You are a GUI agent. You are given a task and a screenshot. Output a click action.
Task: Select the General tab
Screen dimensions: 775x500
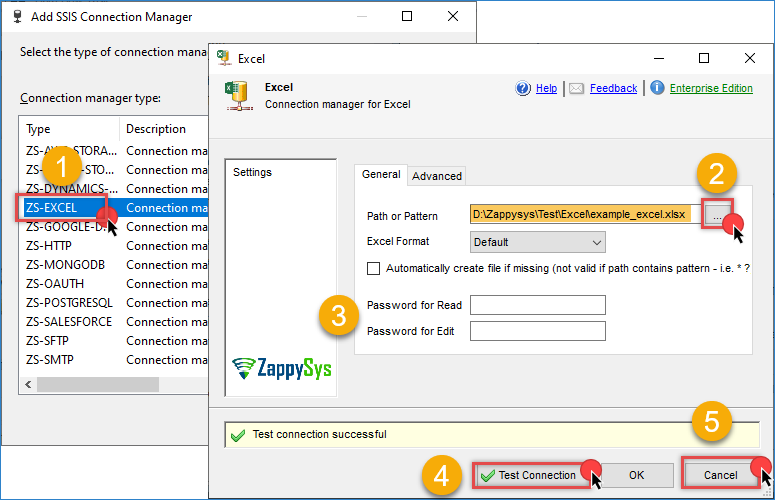tap(381, 174)
